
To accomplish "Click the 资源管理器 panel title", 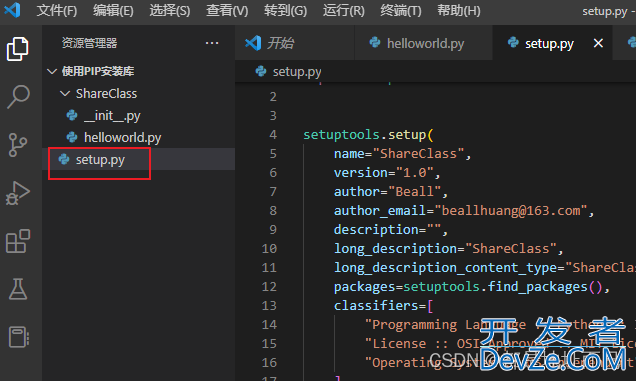I will pyautogui.click(x=89, y=43).
